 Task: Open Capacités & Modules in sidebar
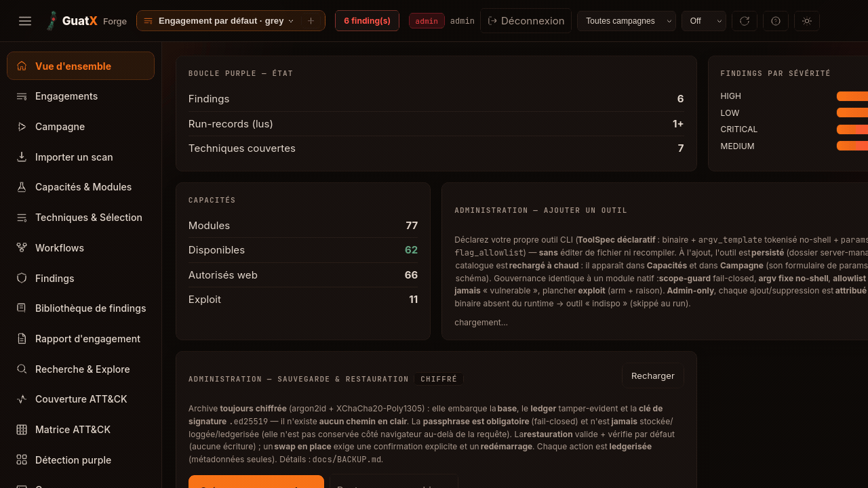[81, 187]
